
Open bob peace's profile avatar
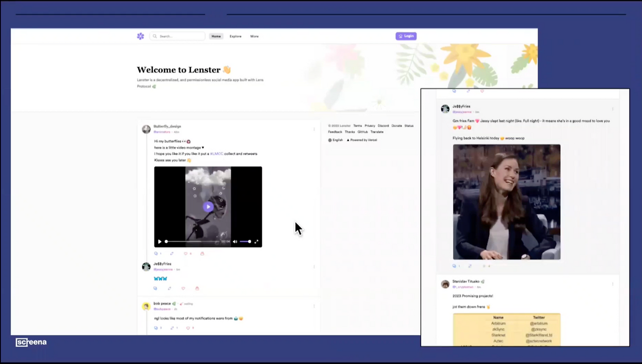[x=146, y=306]
